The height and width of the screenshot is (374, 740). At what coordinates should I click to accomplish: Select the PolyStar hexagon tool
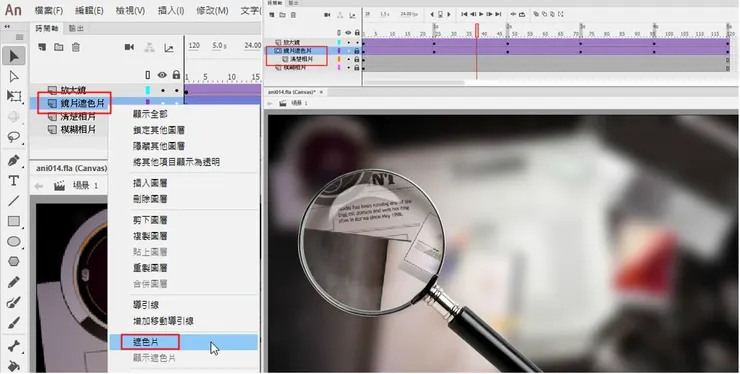[14, 261]
